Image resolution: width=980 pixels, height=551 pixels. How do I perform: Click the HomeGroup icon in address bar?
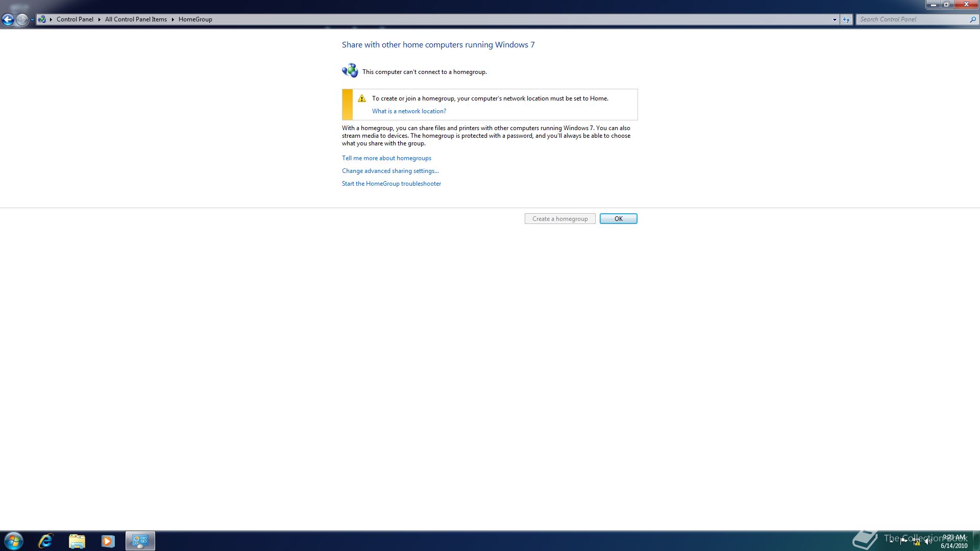point(42,19)
